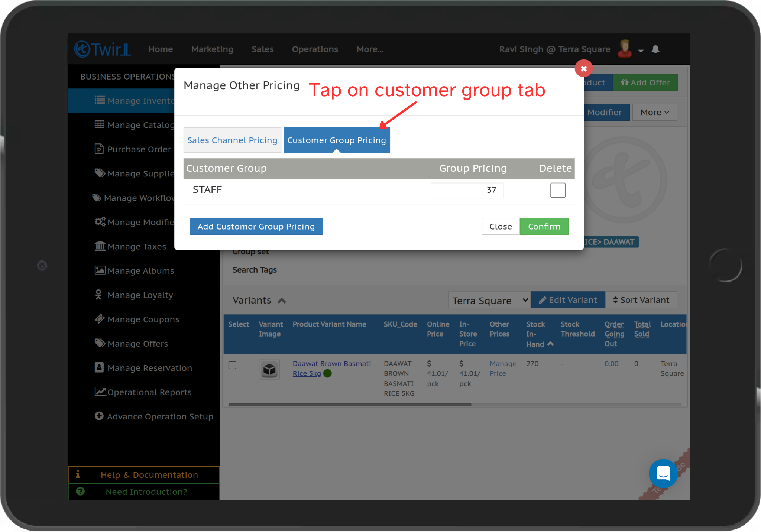Click the variants table horizontal scrollbar

[350, 404]
